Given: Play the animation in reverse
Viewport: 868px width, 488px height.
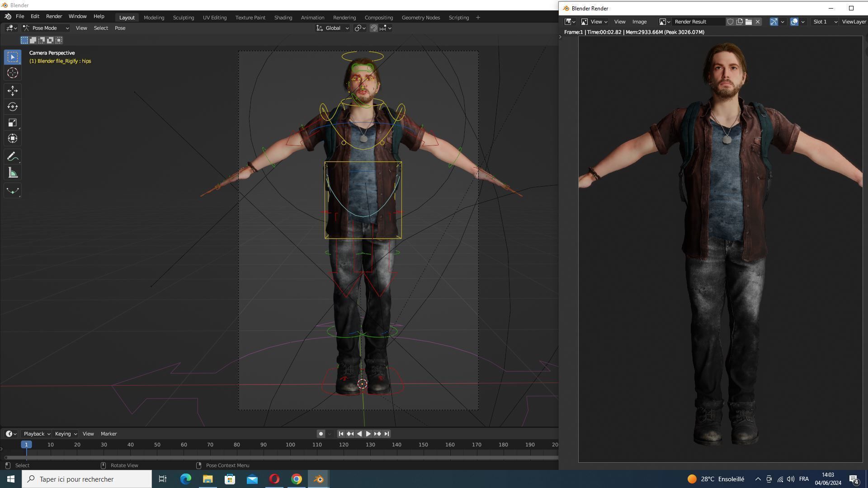Looking at the screenshot, I should click(x=359, y=434).
